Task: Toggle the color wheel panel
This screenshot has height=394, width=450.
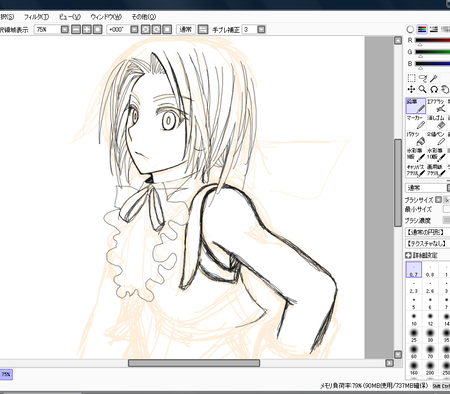Action: pos(410,29)
